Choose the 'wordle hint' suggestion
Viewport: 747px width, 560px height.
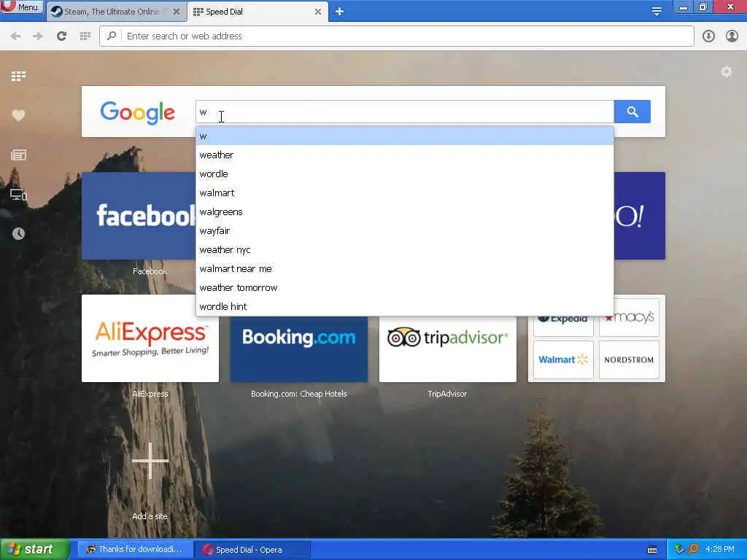(x=404, y=307)
